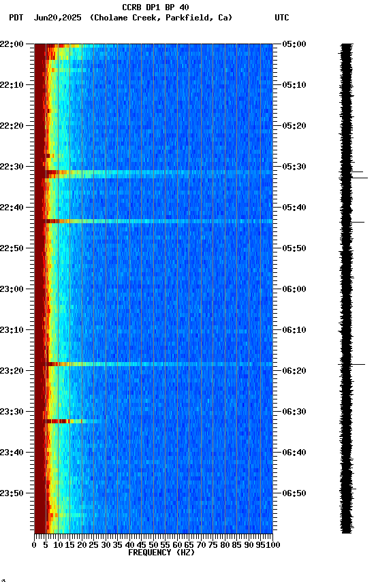
Task: Click the 60 Hz frequency axis label
Action: click(177, 545)
